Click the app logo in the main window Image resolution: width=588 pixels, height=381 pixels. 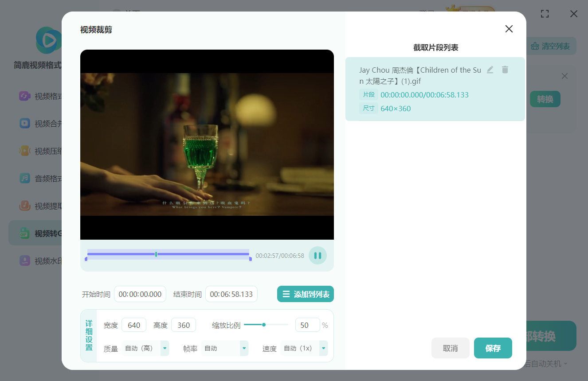[x=49, y=40]
